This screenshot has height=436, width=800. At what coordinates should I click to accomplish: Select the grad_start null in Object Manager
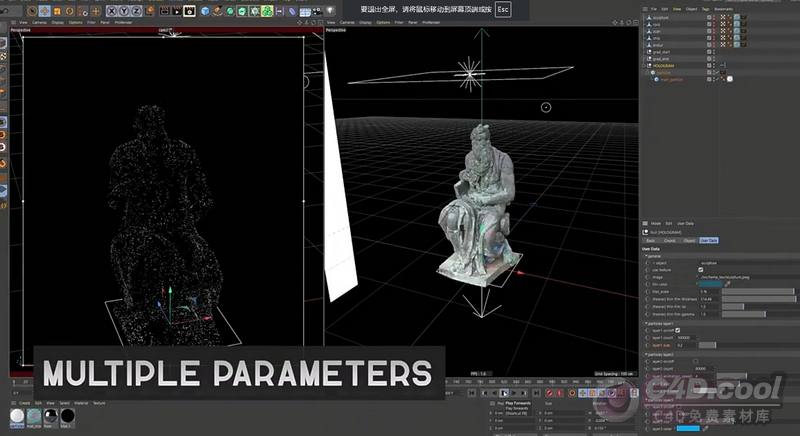[662, 52]
